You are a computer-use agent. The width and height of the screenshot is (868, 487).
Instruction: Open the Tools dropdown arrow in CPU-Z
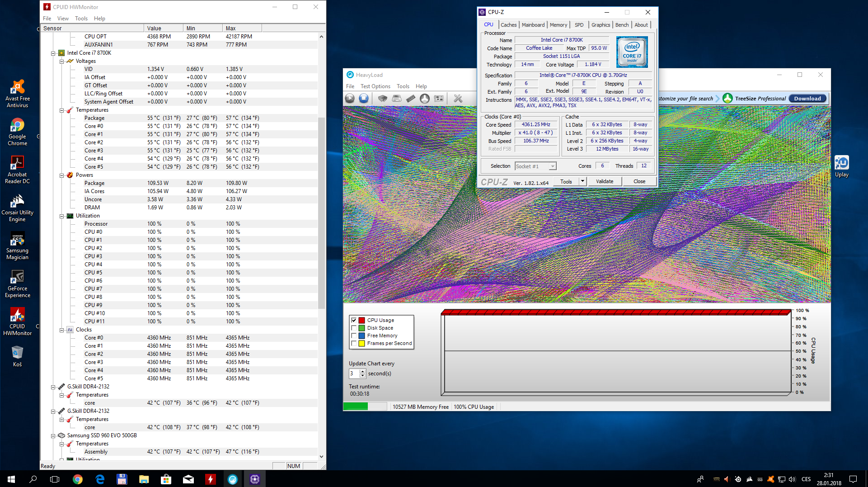click(582, 181)
